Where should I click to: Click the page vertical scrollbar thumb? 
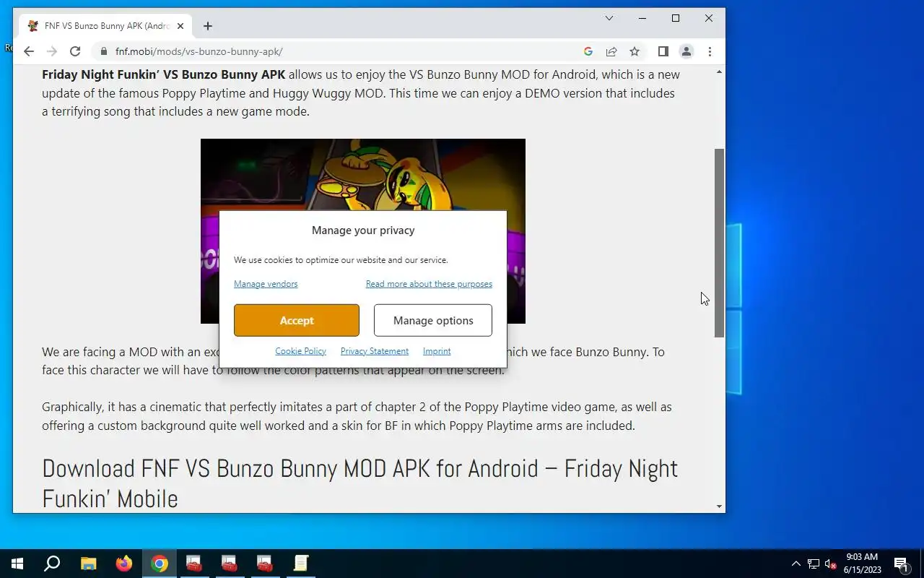[x=719, y=243]
